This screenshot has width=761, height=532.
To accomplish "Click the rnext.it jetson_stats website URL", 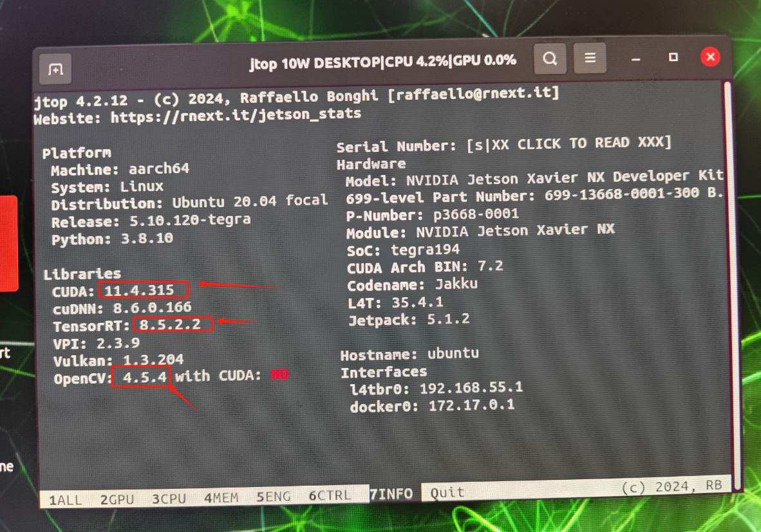I will click(236, 115).
